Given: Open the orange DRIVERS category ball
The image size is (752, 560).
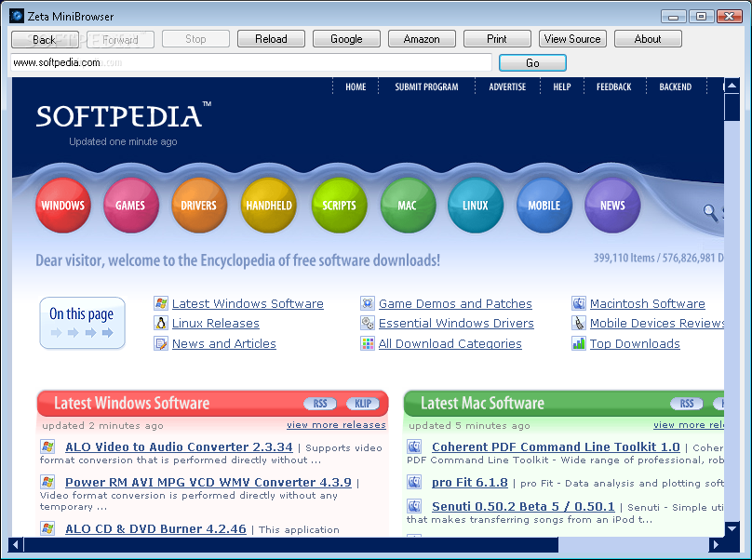Looking at the screenshot, I should (199, 206).
